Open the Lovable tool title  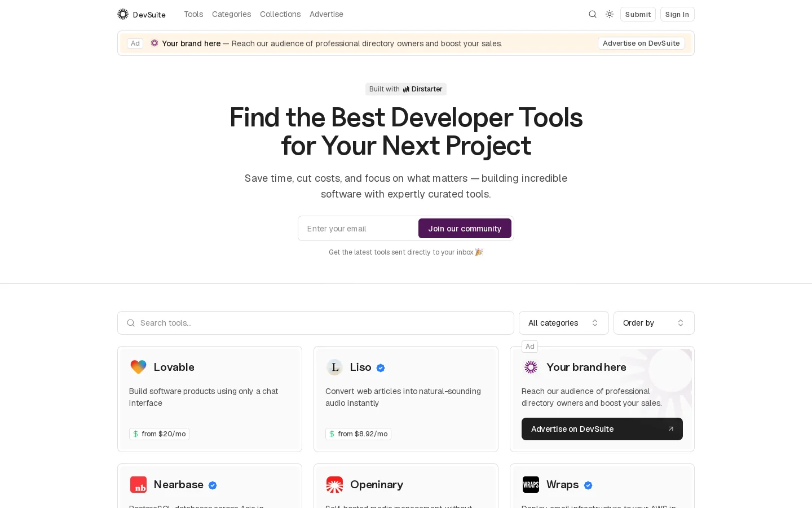(174, 367)
